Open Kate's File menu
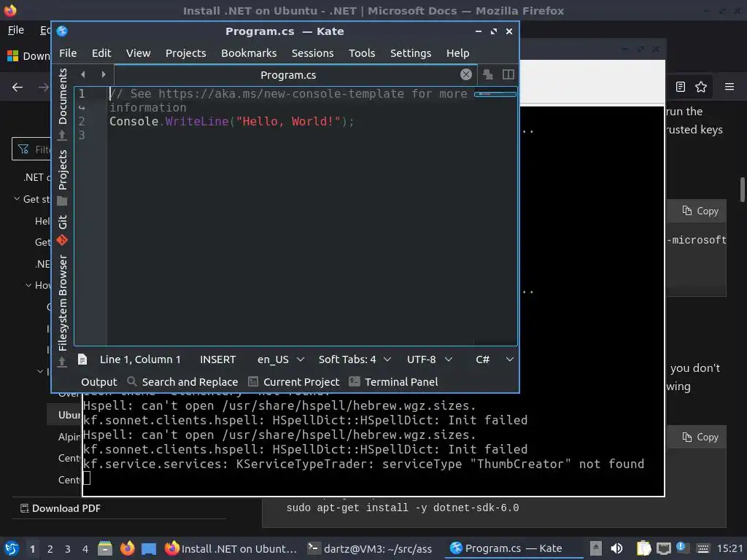The height and width of the screenshot is (560, 747). pyautogui.click(x=68, y=52)
